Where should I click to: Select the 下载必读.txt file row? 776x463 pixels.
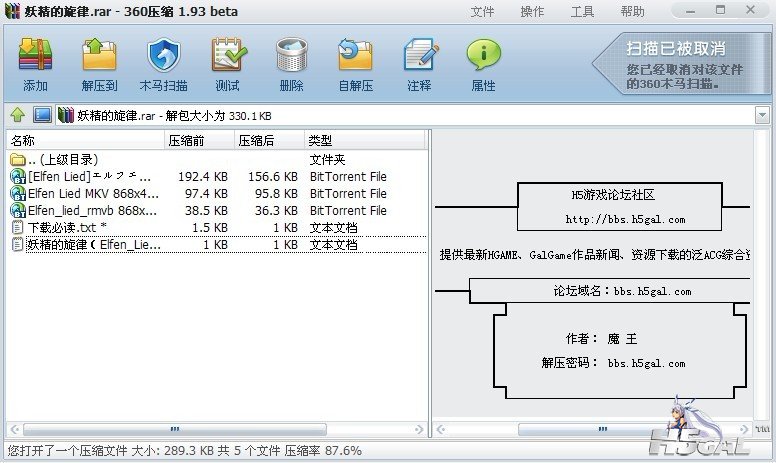pyautogui.click(x=60, y=228)
